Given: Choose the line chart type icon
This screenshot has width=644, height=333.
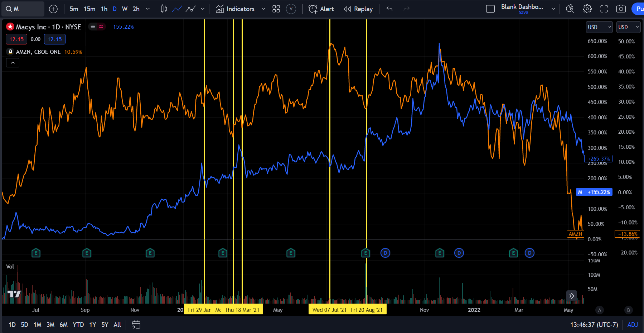Looking at the screenshot, I should pyautogui.click(x=177, y=9).
